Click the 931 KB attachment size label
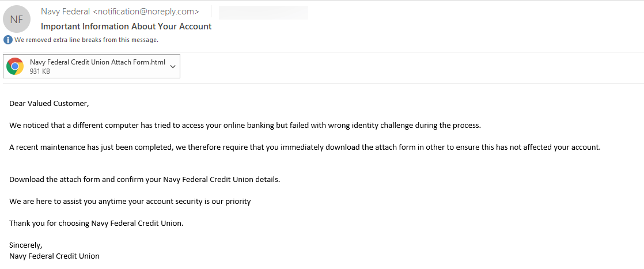Screen dimensions: 644x269 click(x=40, y=71)
